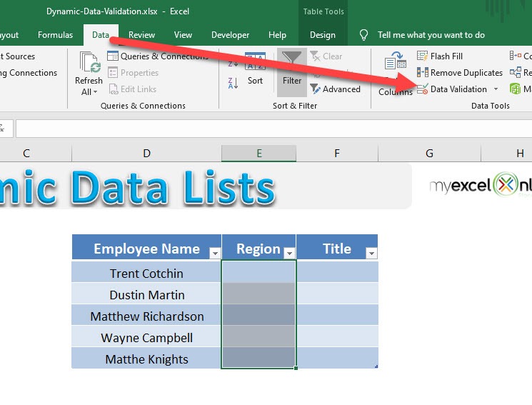Open the Title column filter dropdown
The width and height of the screenshot is (532, 405).
point(371,253)
